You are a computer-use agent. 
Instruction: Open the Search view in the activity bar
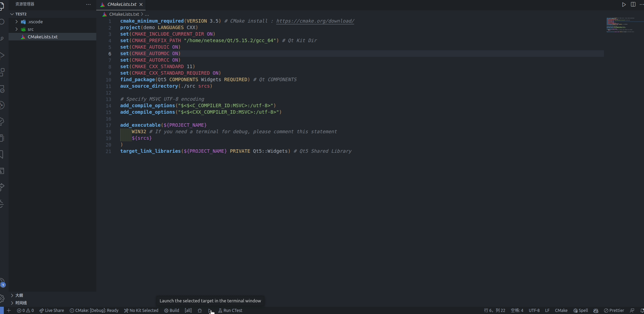3,21
